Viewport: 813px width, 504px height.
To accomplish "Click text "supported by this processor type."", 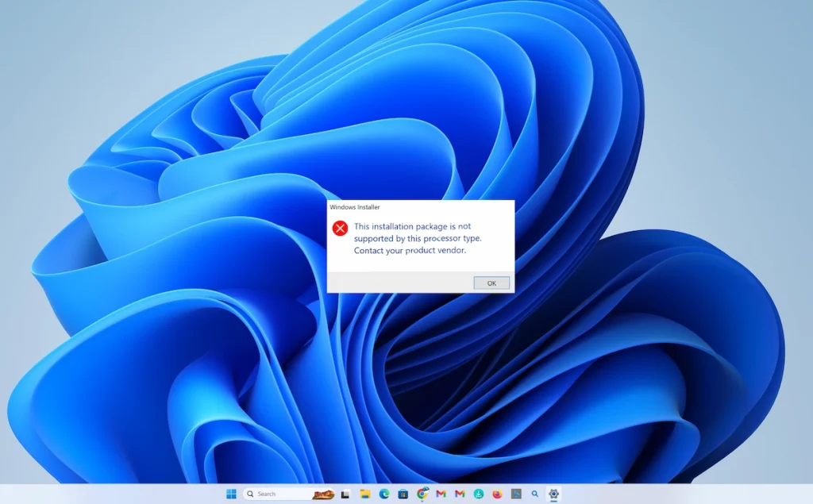I will pyautogui.click(x=418, y=238).
